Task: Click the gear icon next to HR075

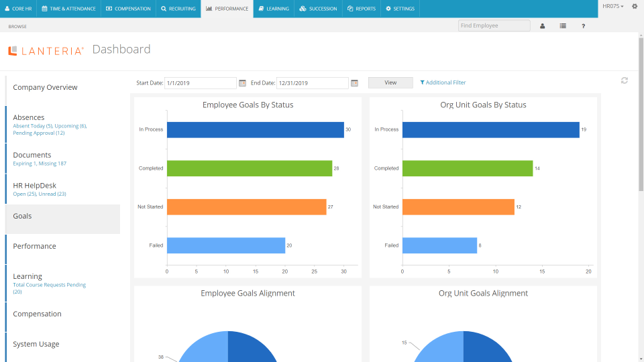Action: pos(635,6)
